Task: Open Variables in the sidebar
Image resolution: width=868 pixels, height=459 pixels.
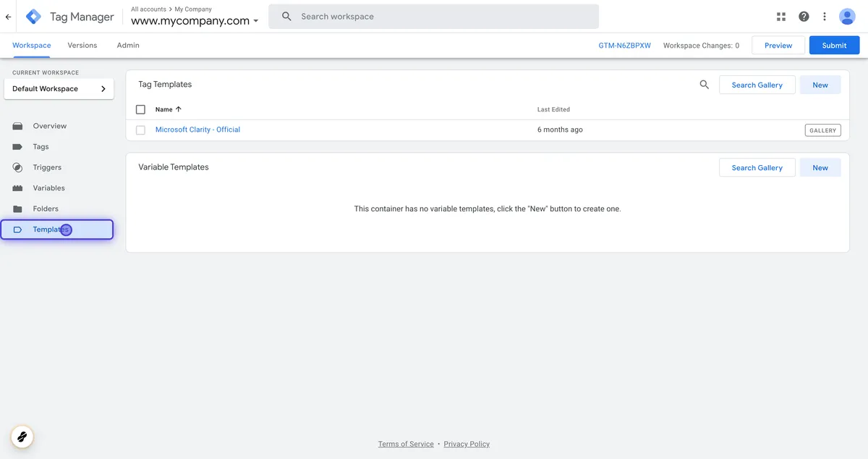Action: coord(49,188)
